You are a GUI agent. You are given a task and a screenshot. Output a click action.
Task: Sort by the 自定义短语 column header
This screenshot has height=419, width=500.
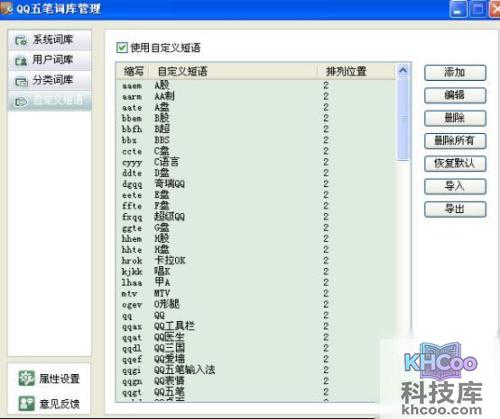[x=233, y=71]
